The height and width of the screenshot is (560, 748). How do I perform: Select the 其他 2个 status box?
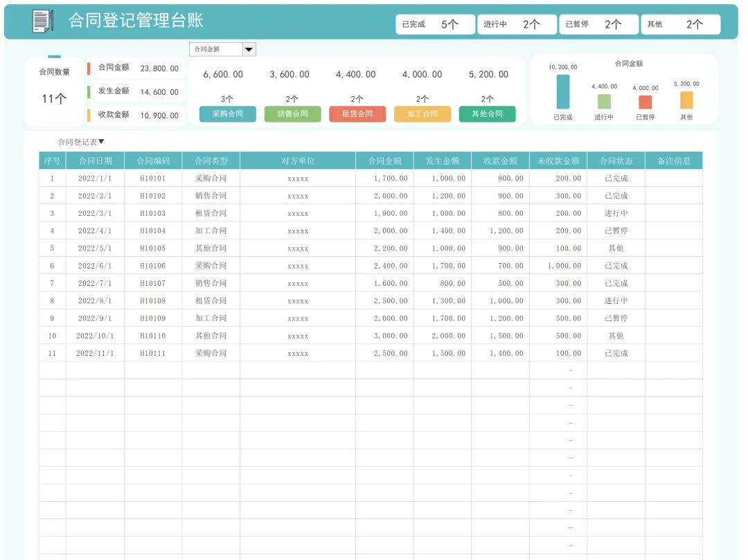click(x=681, y=24)
